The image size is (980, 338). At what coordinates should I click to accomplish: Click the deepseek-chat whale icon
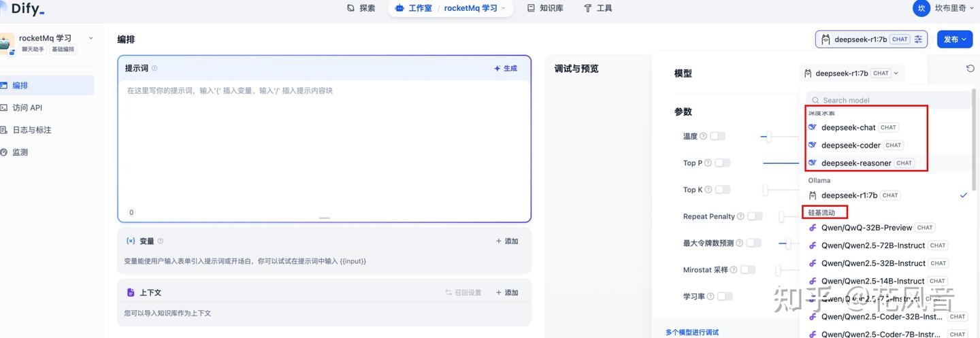812,127
